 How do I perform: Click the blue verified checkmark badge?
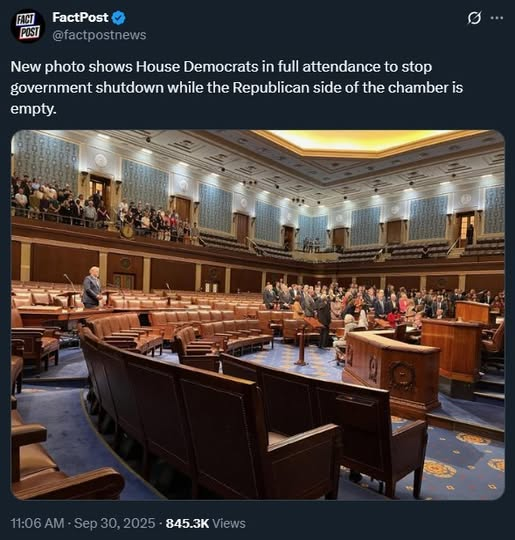[119, 18]
